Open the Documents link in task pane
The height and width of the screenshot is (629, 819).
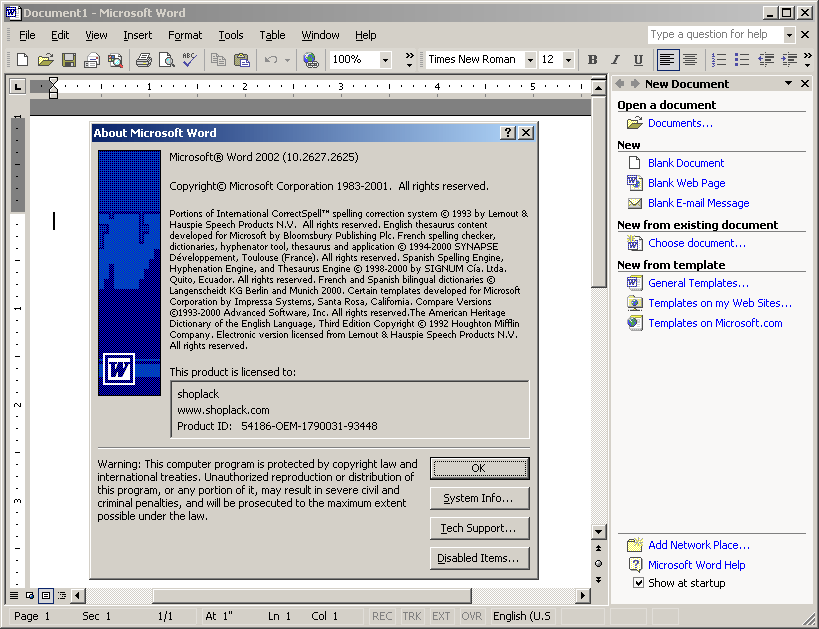coord(680,123)
